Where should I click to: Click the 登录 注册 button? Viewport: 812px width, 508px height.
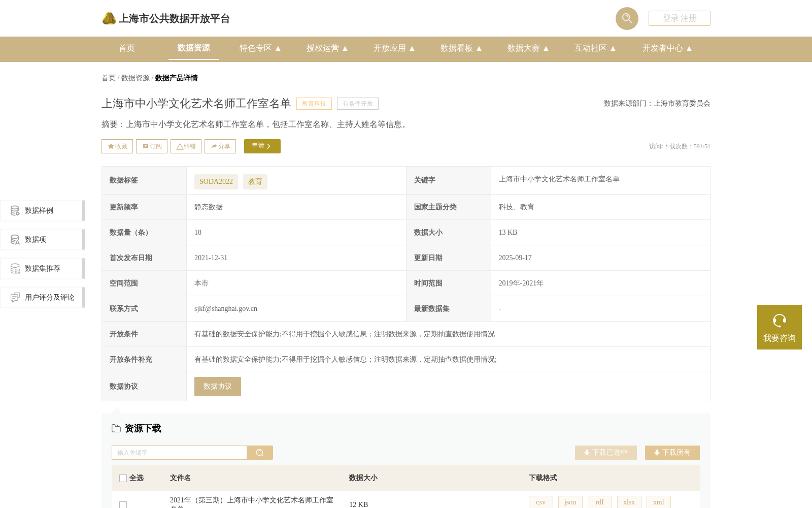tap(680, 18)
